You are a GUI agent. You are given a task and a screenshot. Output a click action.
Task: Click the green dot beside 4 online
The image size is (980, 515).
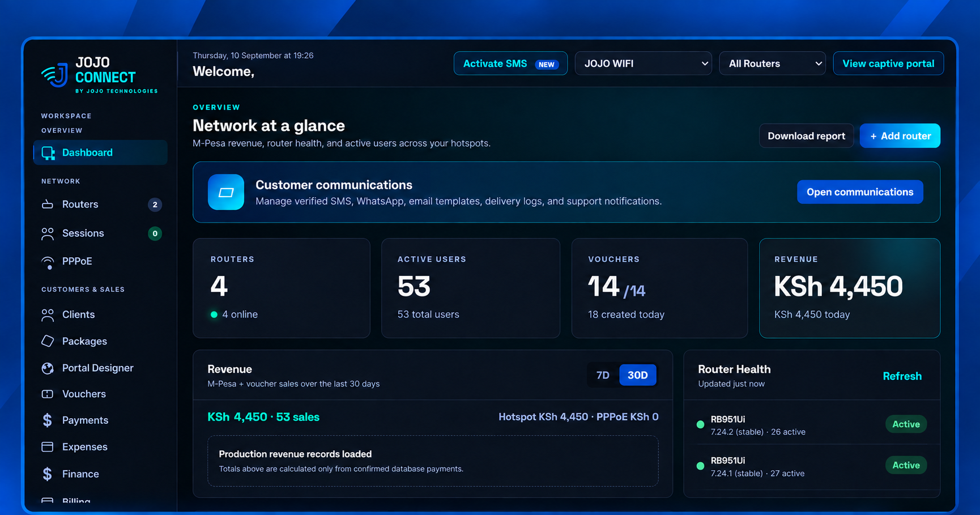pyautogui.click(x=214, y=315)
